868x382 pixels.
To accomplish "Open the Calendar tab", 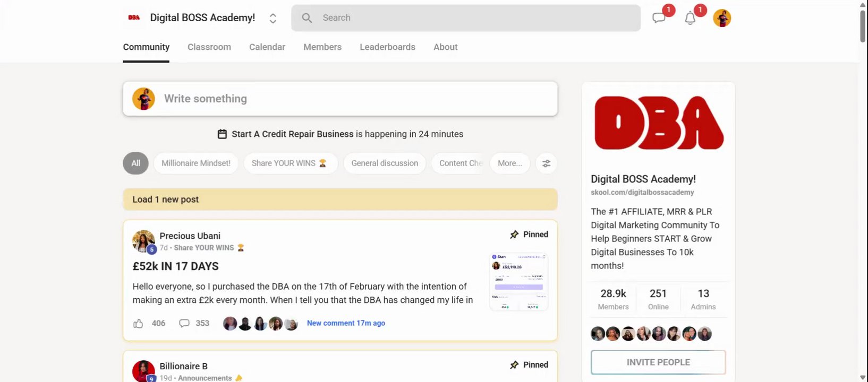I will point(267,47).
